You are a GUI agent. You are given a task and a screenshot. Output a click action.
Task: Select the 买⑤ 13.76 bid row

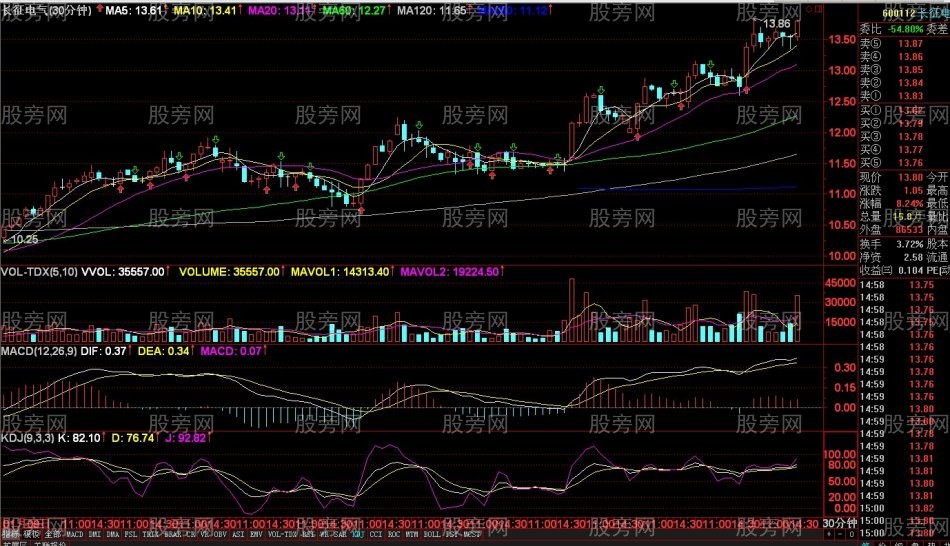[x=892, y=163]
